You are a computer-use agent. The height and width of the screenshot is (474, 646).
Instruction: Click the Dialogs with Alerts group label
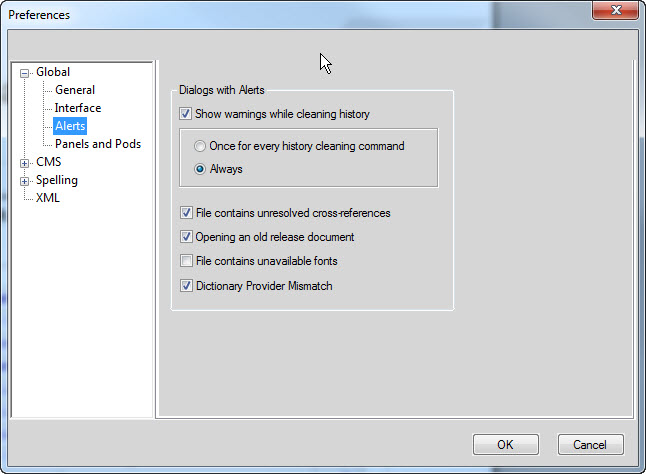222,90
